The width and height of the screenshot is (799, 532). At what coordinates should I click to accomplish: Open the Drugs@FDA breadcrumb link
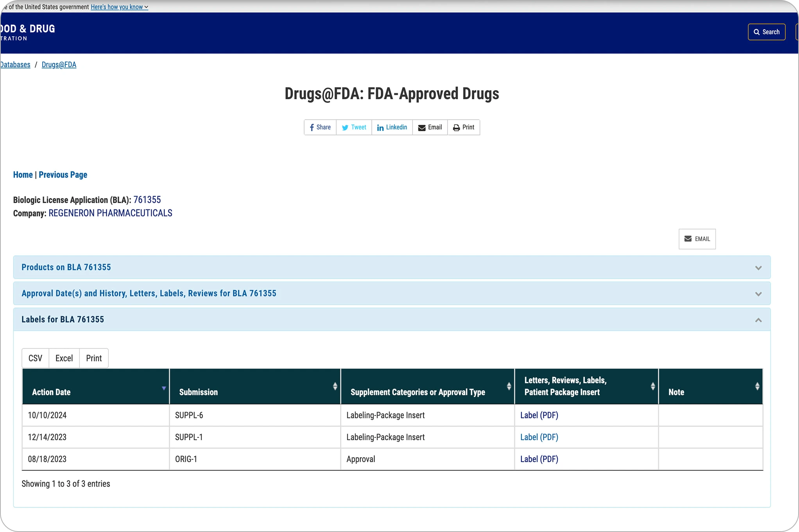coord(59,65)
